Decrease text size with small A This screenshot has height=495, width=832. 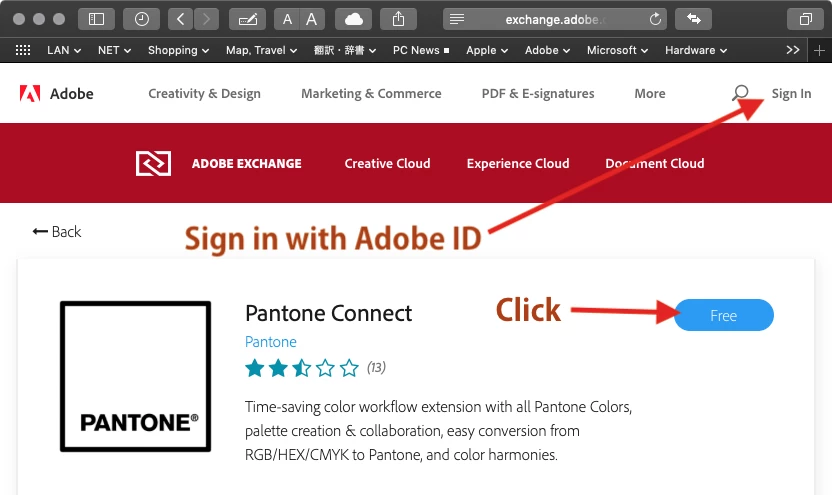point(287,19)
